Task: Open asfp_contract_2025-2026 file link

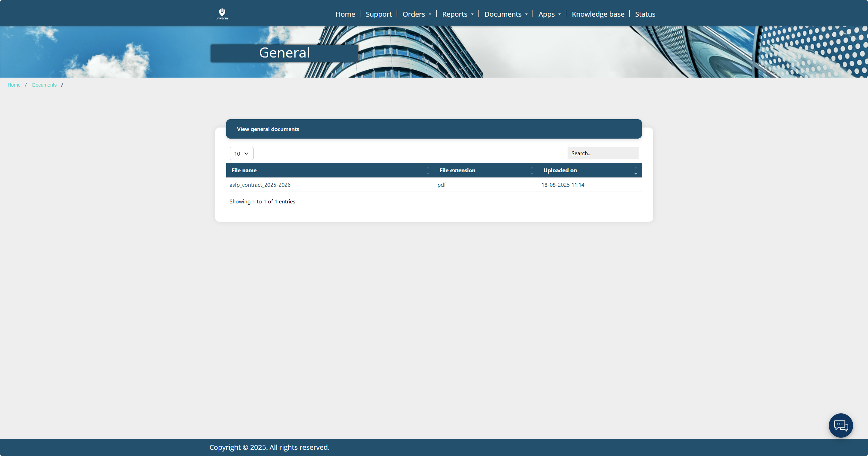Action: (x=260, y=185)
